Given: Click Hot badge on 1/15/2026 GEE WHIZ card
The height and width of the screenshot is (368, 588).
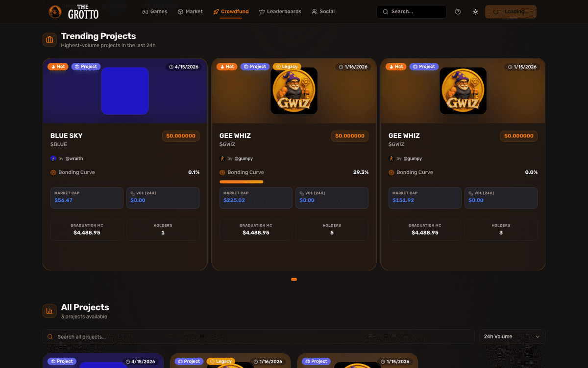Looking at the screenshot, I should pos(396,67).
